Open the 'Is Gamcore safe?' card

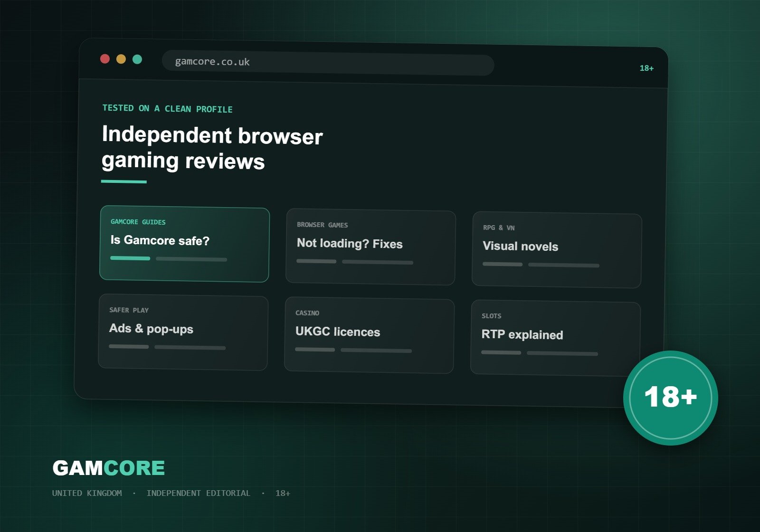(184, 244)
